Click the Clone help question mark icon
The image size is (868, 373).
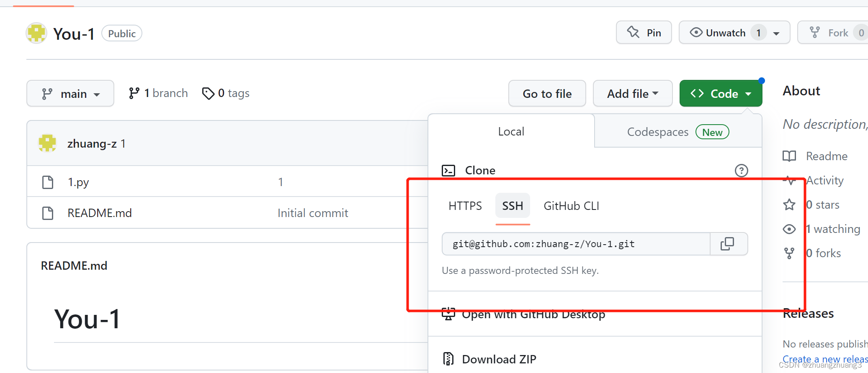742,170
